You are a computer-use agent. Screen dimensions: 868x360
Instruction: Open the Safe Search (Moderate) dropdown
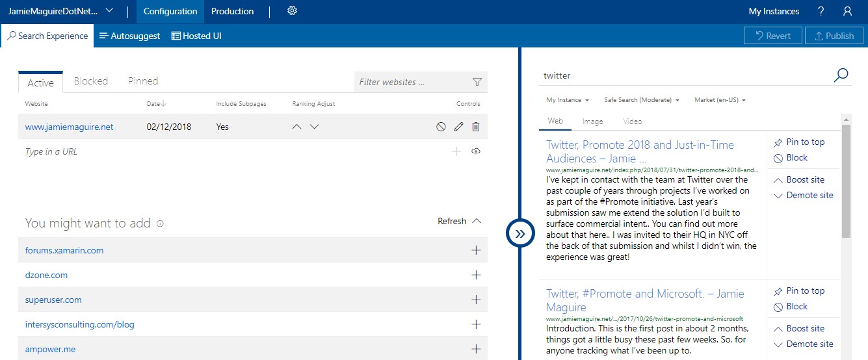coord(642,100)
